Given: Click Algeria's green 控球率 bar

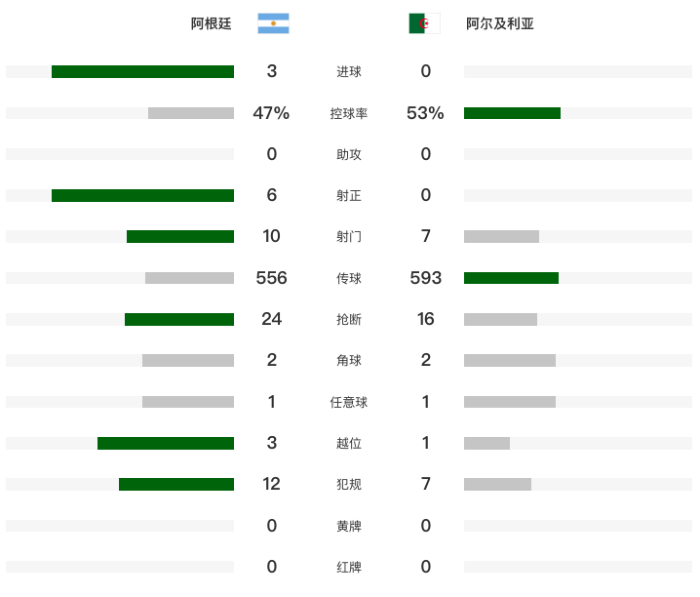Looking at the screenshot, I should [512, 113].
